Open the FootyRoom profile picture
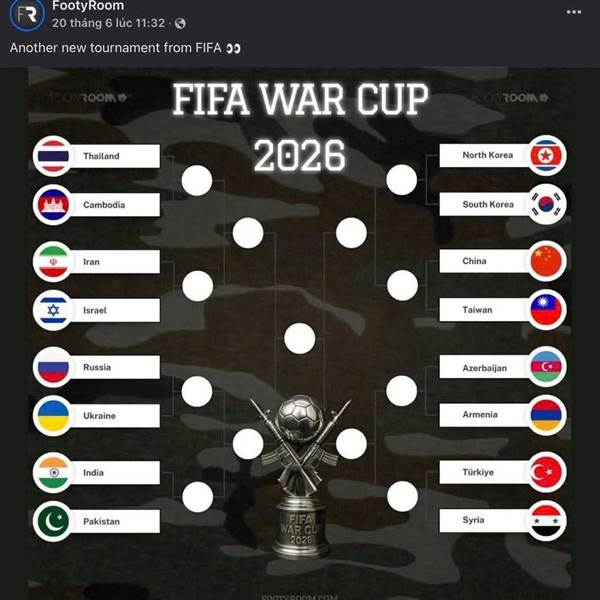 point(27,14)
